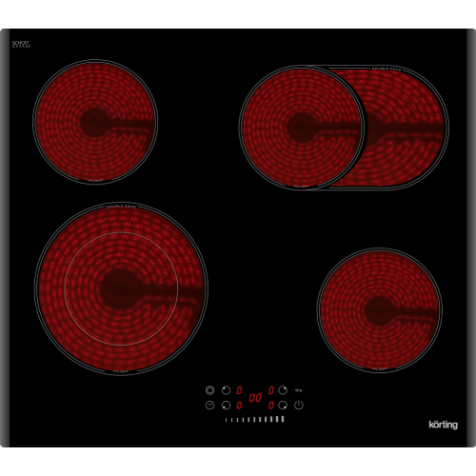The width and height of the screenshot is (476, 476).
Task: Tap the upper-right red 0 power readout
Action: coord(271,390)
